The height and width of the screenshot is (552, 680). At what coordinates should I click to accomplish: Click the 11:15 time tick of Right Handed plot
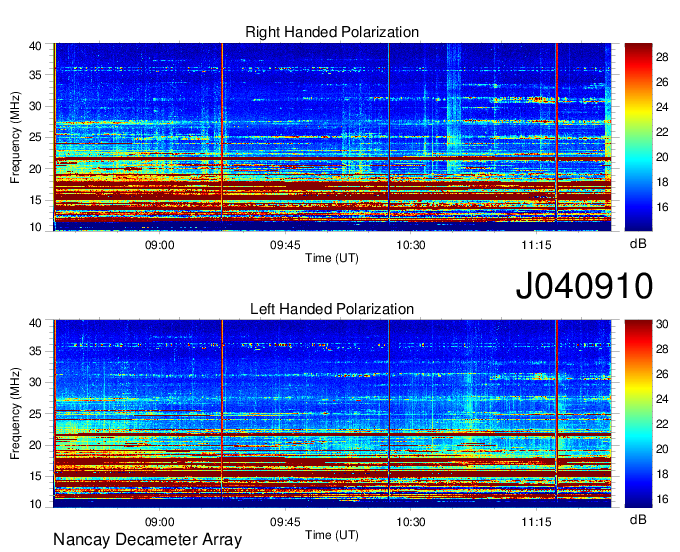point(536,245)
